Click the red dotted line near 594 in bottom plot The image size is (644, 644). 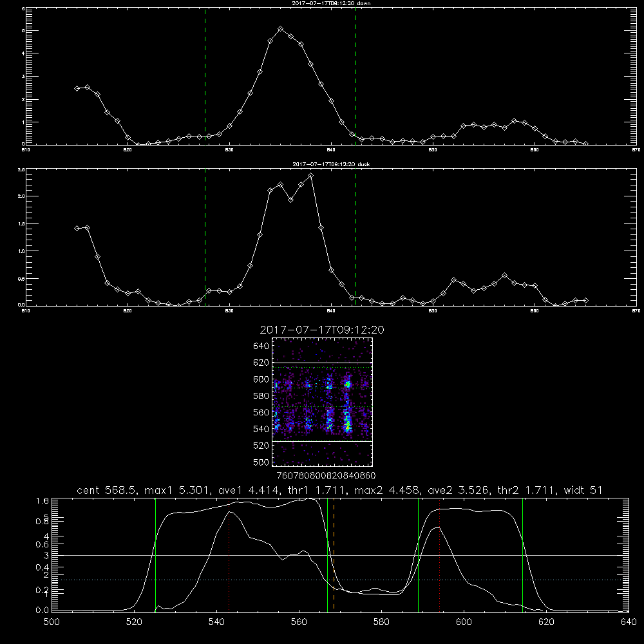pos(439,554)
